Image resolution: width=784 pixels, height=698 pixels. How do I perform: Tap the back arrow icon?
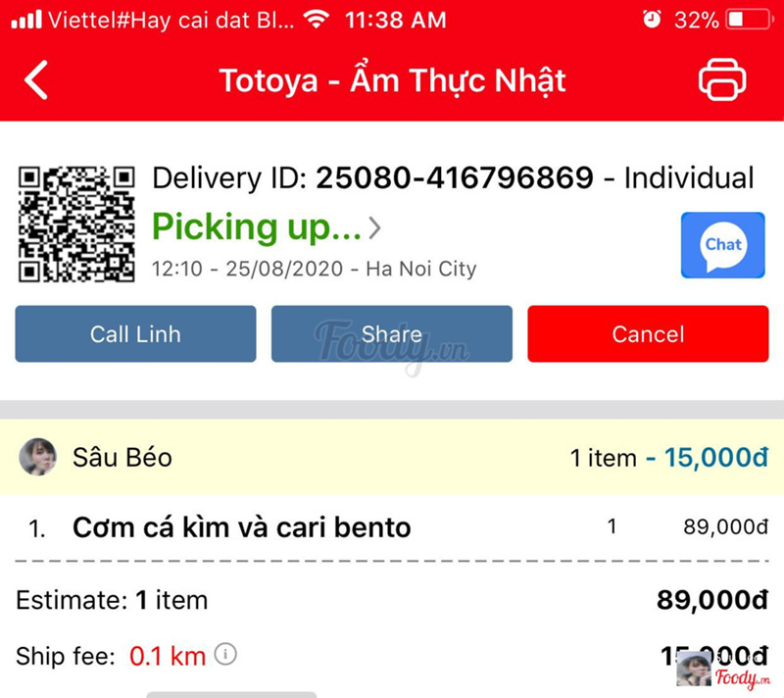(36, 79)
